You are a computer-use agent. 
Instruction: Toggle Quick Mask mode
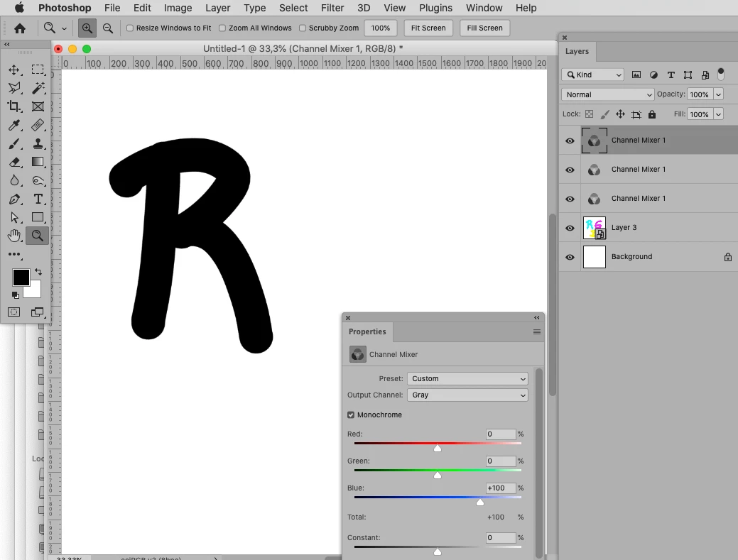[14, 312]
